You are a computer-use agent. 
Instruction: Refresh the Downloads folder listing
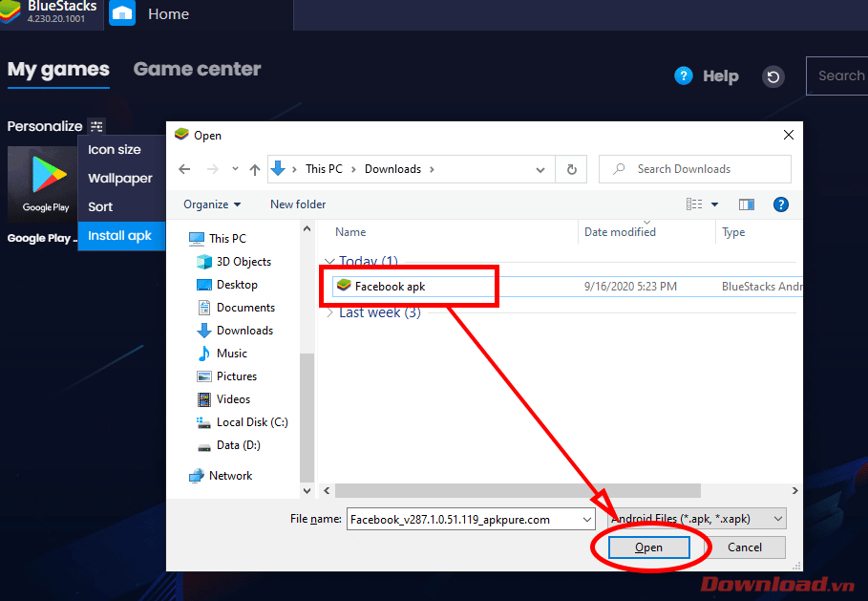[571, 169]
